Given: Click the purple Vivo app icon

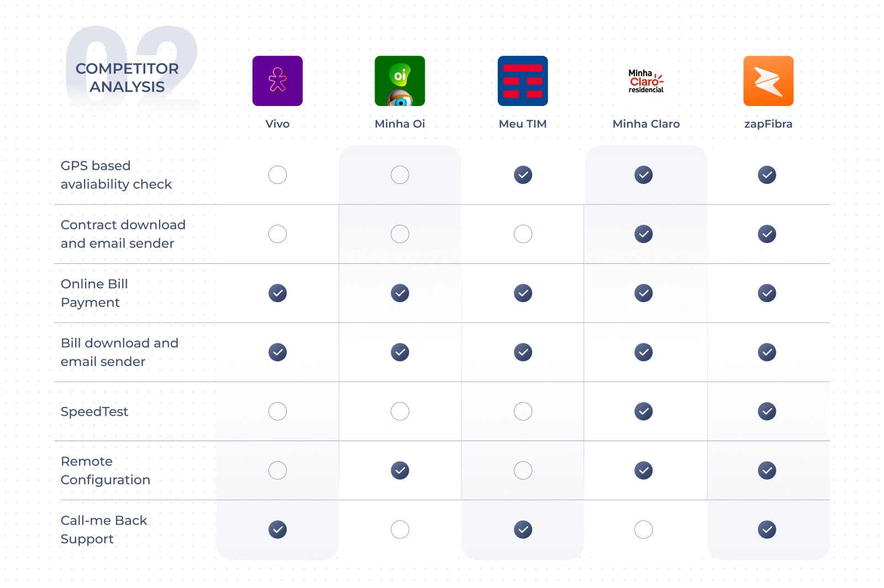Looking at the screenshot, I should [277, 81].
